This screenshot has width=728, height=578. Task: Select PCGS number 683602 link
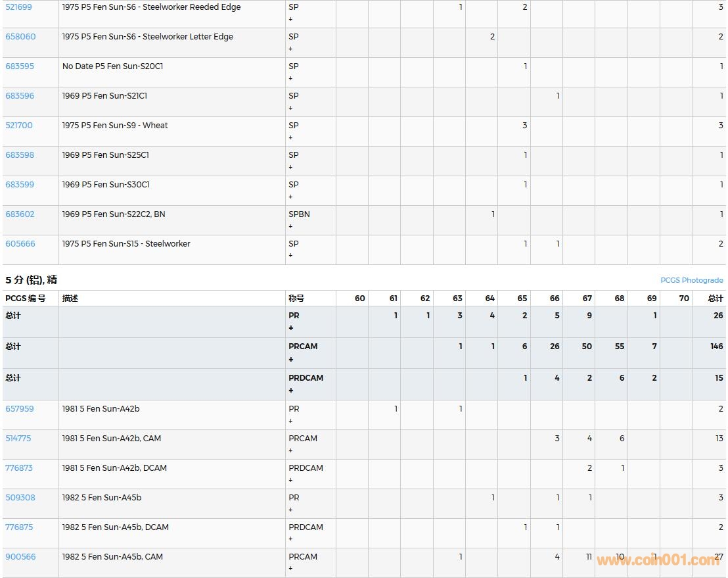point(20,214)
